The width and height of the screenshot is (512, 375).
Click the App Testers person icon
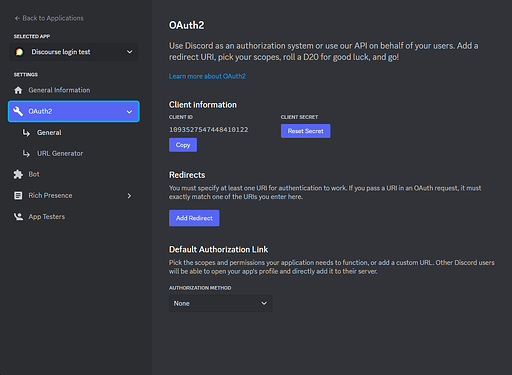[18, 217]
